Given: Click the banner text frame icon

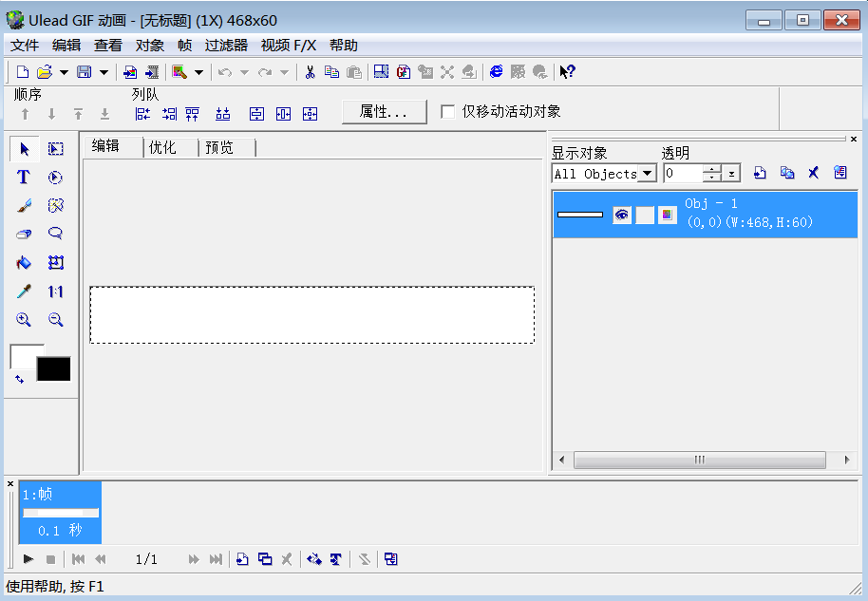Looking at the screenshot, I should (336, 559).
